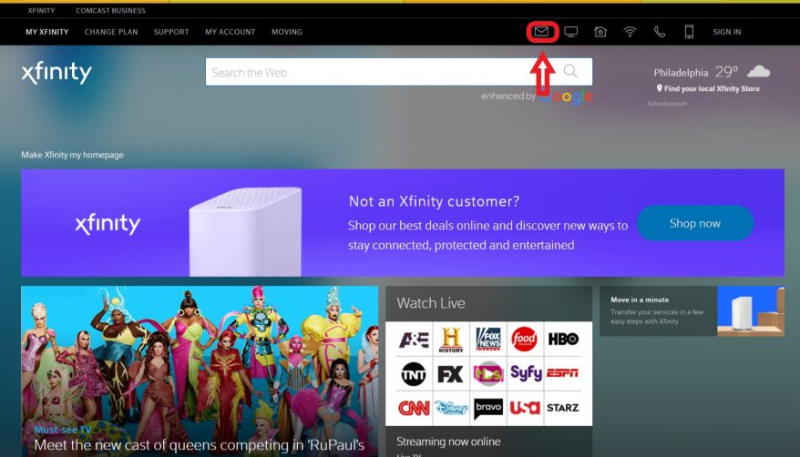This screenshot has height=457, width=800.
Task: Open the mobile phone icon in header
Action: click(x=689, y=32)
